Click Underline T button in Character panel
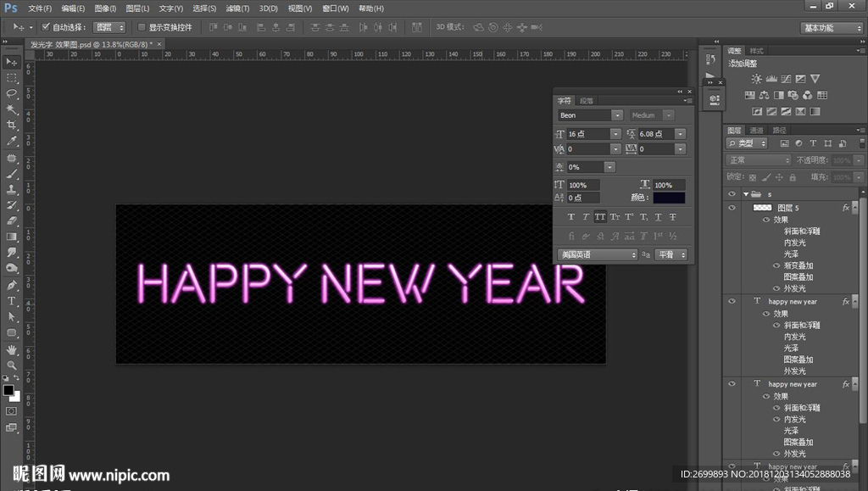This screenshot has height=491, width=868. click(658, 217)
